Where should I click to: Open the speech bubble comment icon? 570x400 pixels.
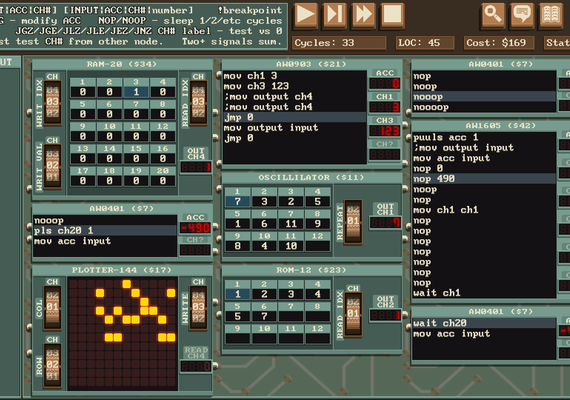pyautogui.click(x=522, y=15)
